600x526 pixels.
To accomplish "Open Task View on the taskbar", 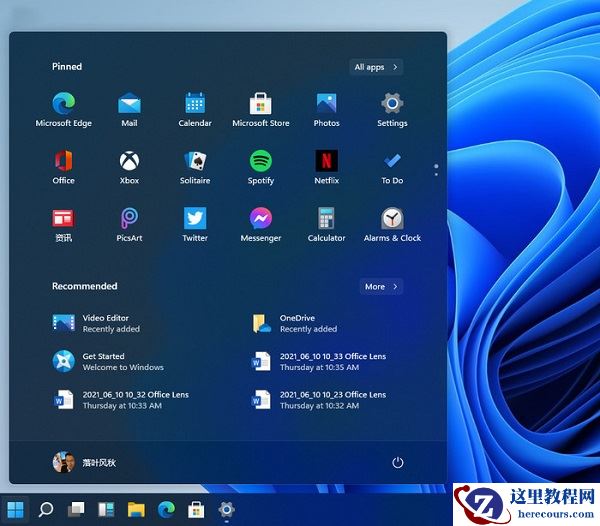I will click(x=76, y=510).
